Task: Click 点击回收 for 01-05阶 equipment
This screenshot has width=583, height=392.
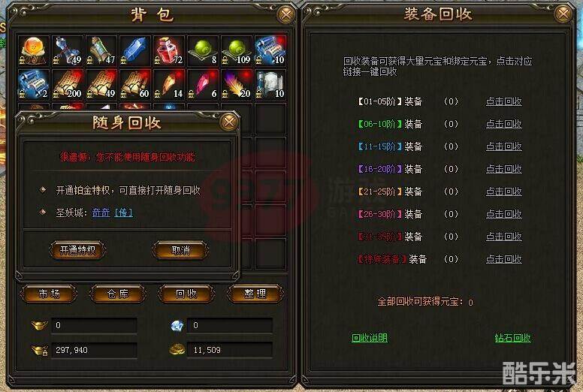Action: 504,101
